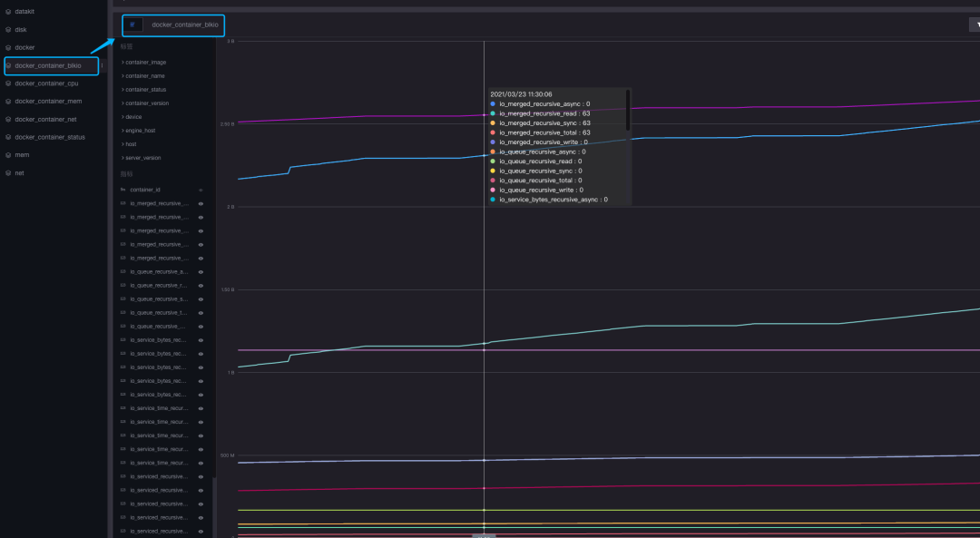Toggle visibility eye for container_id field
This screenshot has width=980, height=538.
(201, 190)
